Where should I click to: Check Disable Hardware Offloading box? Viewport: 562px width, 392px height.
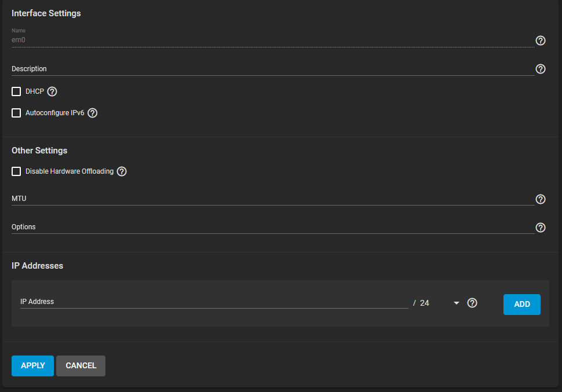click(x=16, y=171)
